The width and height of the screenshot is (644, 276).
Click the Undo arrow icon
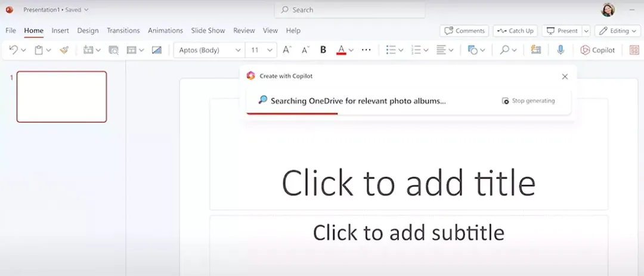coord(14,50)
